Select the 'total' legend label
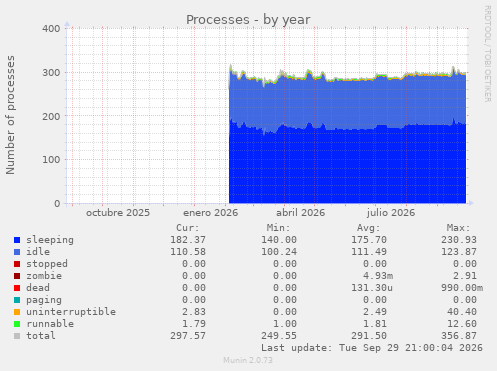The width and height of the screenshot is (497, 371). (41, 336)
